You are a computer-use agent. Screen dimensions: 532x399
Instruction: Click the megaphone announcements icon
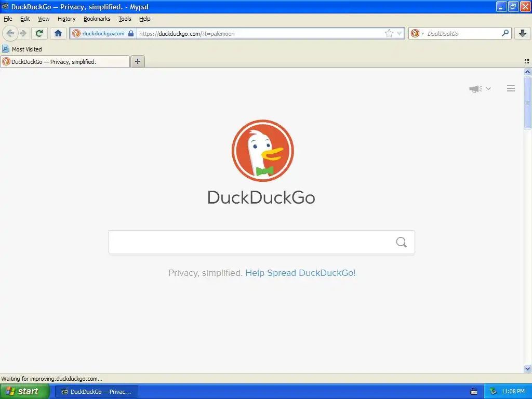click(x=476, y=89)
